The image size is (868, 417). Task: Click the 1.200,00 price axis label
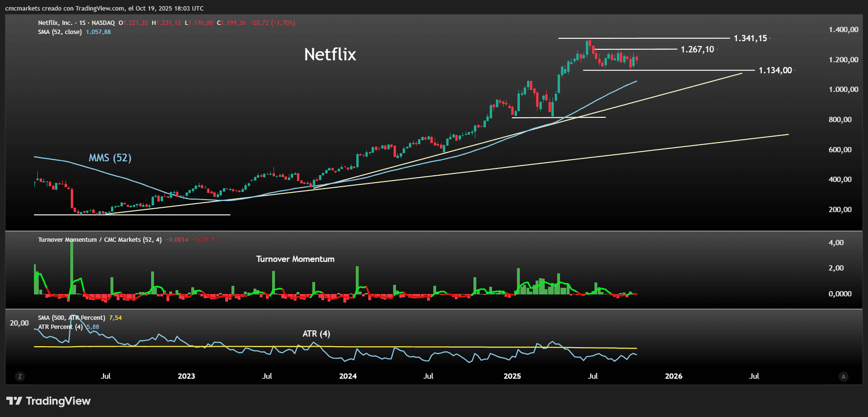click(x=844, y=60)
